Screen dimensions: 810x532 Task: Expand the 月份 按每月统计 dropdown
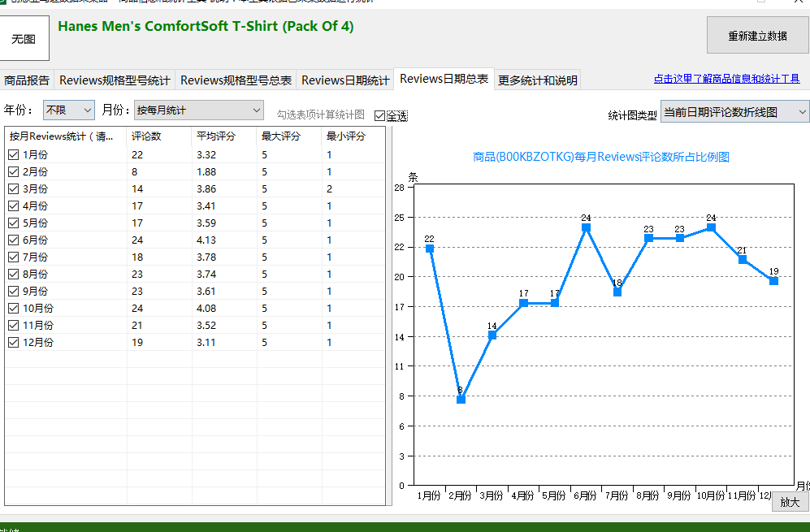[198, 110]
